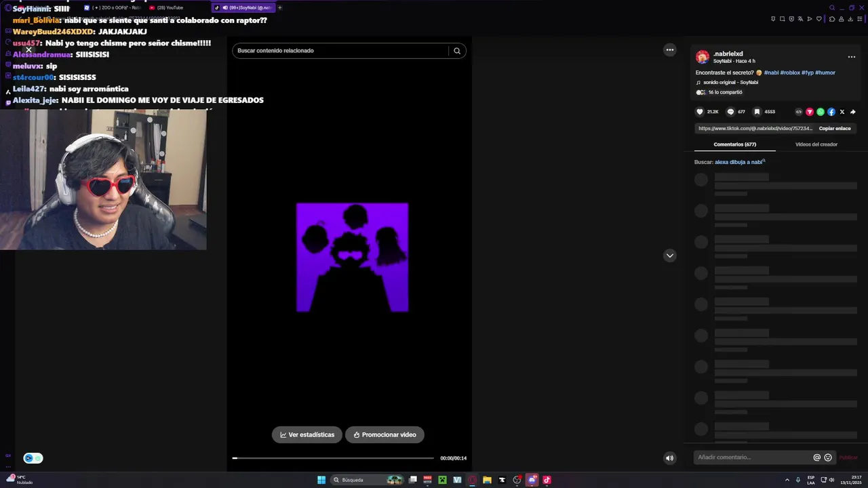Insert a mention with the @ icon
Viewport: 868px width, 488px height.
[817, 457]
